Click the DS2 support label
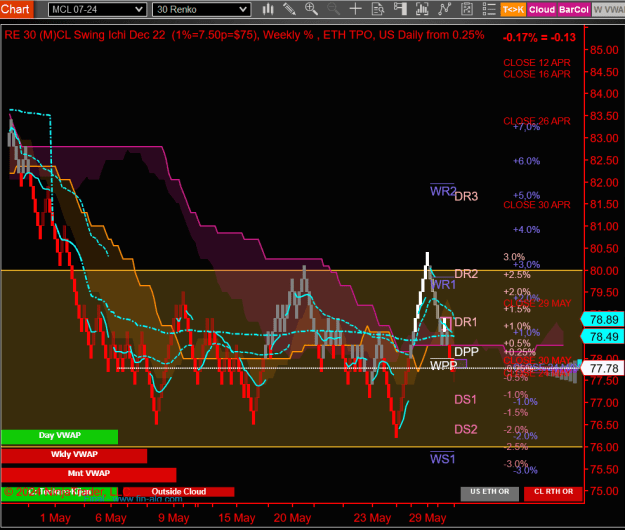The width and height of the screenshot is (625, 530). (x=466, y=430)
